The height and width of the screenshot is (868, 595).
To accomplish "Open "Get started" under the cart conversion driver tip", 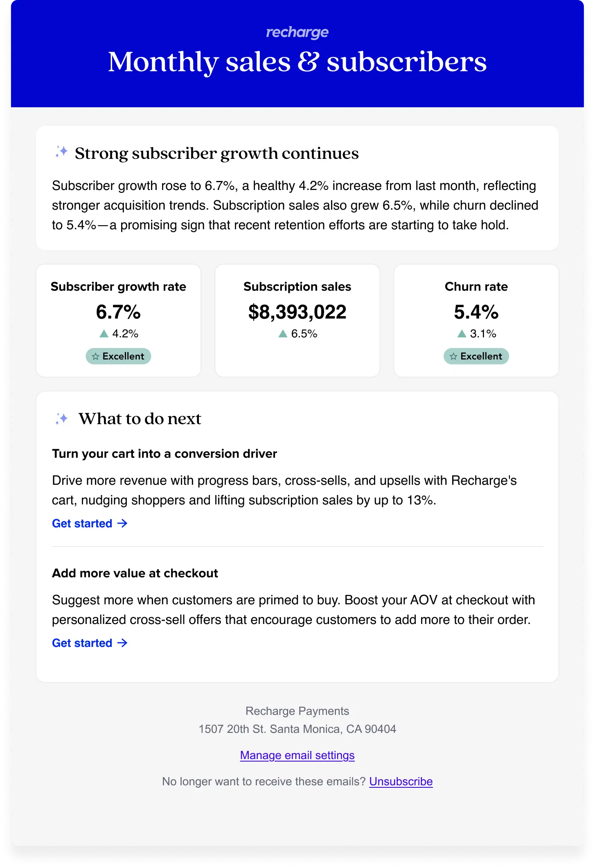I will (82, 523).
